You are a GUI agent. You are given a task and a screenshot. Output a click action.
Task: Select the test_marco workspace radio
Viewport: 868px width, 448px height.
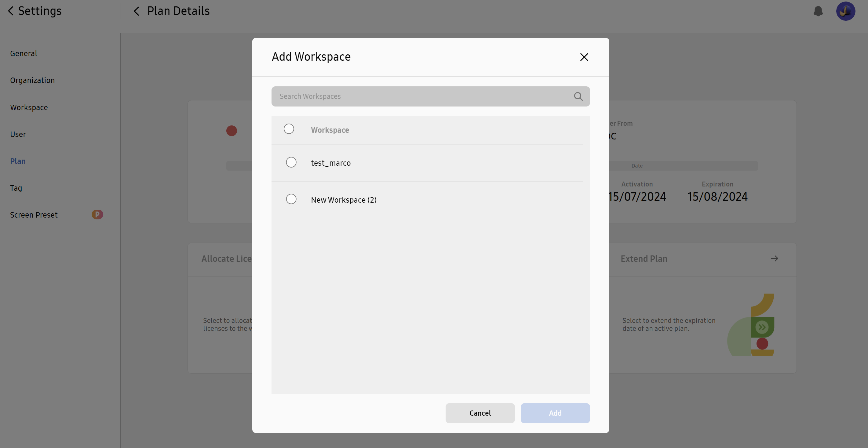click(x=291, y=162)
